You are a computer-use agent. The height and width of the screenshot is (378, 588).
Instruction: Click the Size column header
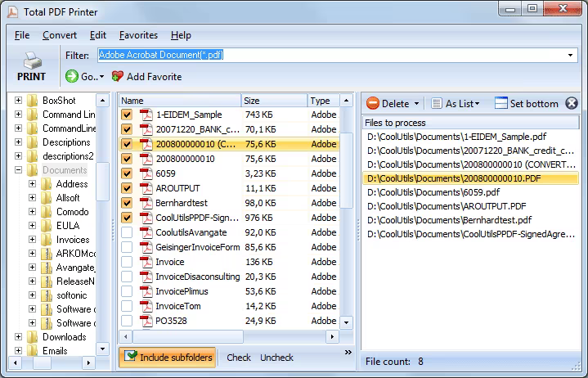pyautogui.click(x=273, y=101)
